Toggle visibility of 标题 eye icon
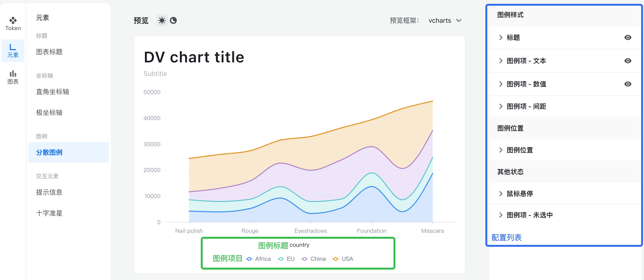644x280 pixels. (627, 37)
